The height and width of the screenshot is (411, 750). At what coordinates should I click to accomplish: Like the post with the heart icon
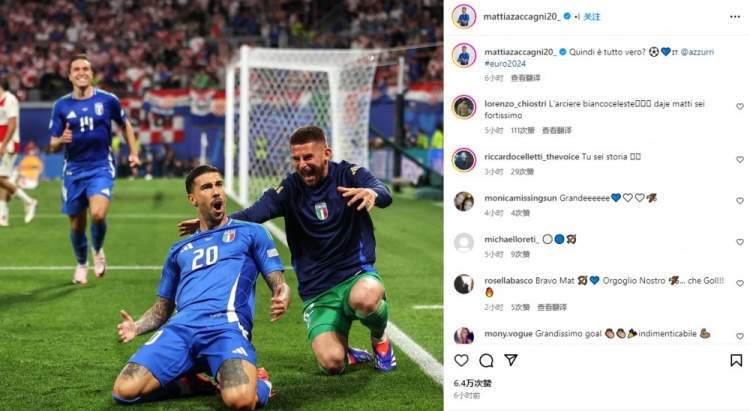point(461,360)
